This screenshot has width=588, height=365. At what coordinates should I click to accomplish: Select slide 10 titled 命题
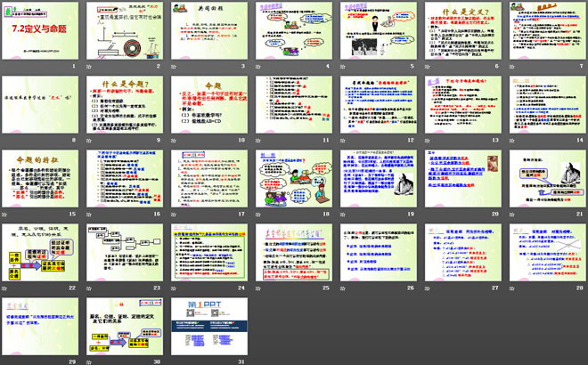(209, 104)
